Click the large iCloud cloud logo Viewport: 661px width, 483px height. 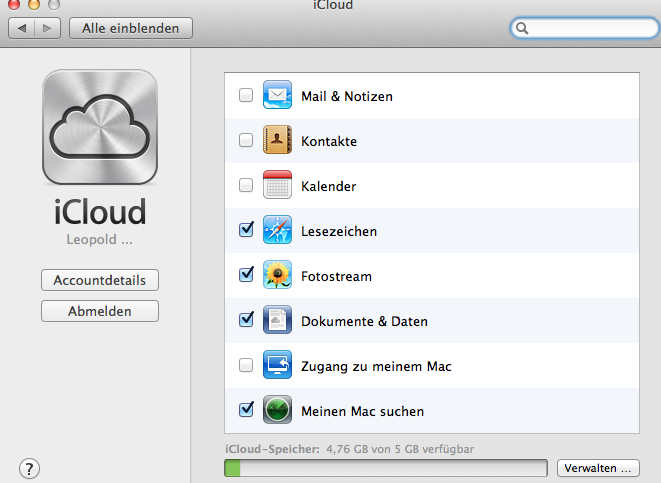pyautogui.click(x=100, y=127)
